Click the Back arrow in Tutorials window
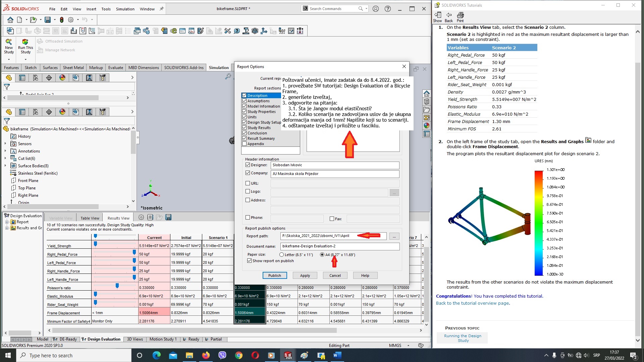Screen dimensions: 644x362 click(449, 17)
